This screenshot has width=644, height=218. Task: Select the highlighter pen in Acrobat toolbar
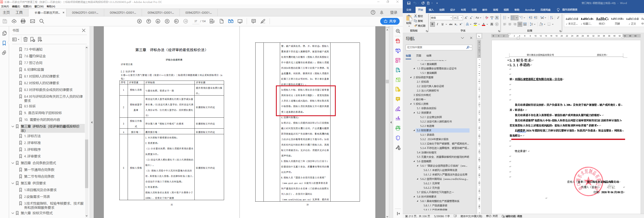click(x=263, y=21)
